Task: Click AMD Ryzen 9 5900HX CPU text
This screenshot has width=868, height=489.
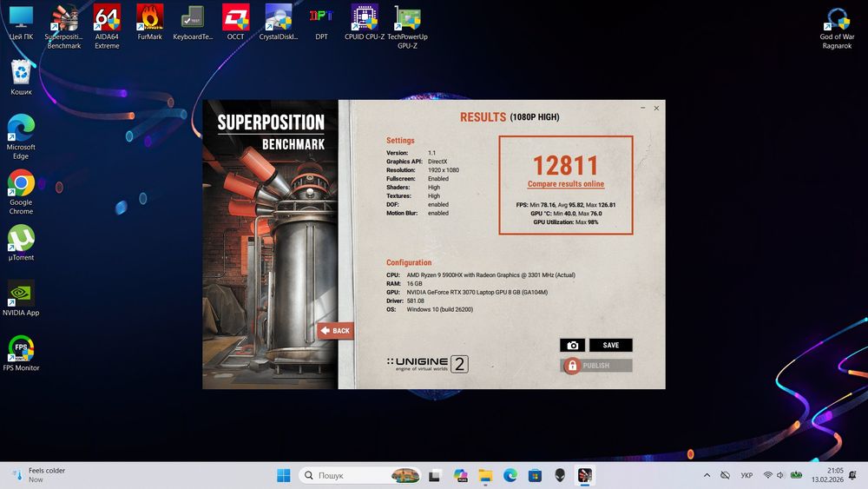Action: [x=491, y=274]
